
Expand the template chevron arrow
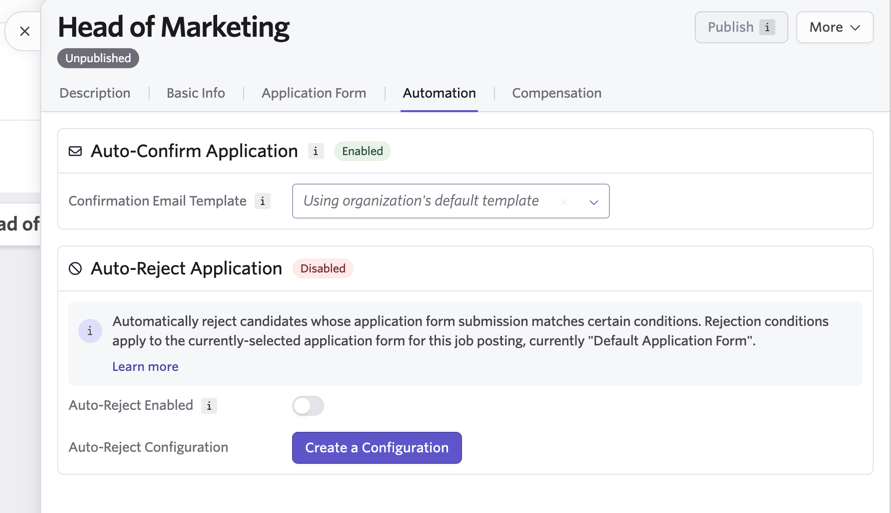(593, 202)
